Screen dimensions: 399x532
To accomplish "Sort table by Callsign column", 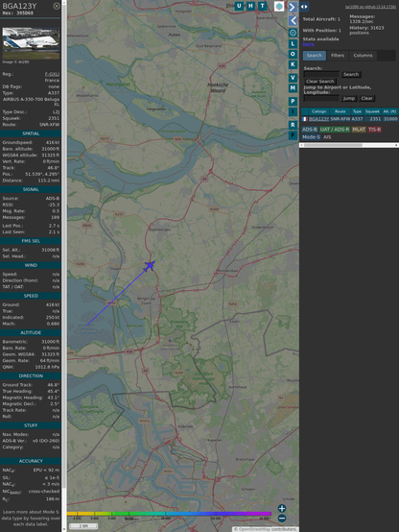I will pos(318,111).
